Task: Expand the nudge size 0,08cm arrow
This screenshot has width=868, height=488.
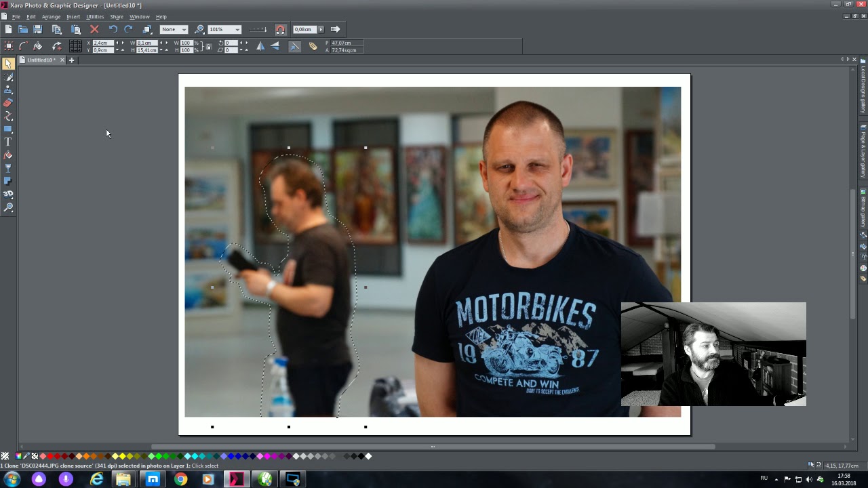Action: (x=321, y=29)
